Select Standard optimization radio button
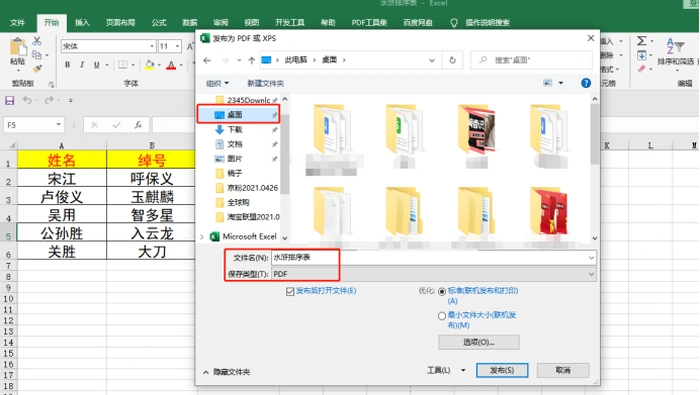The width and height of the screenshot is (700, 395). pyautogui.click(x=442, y=291)
